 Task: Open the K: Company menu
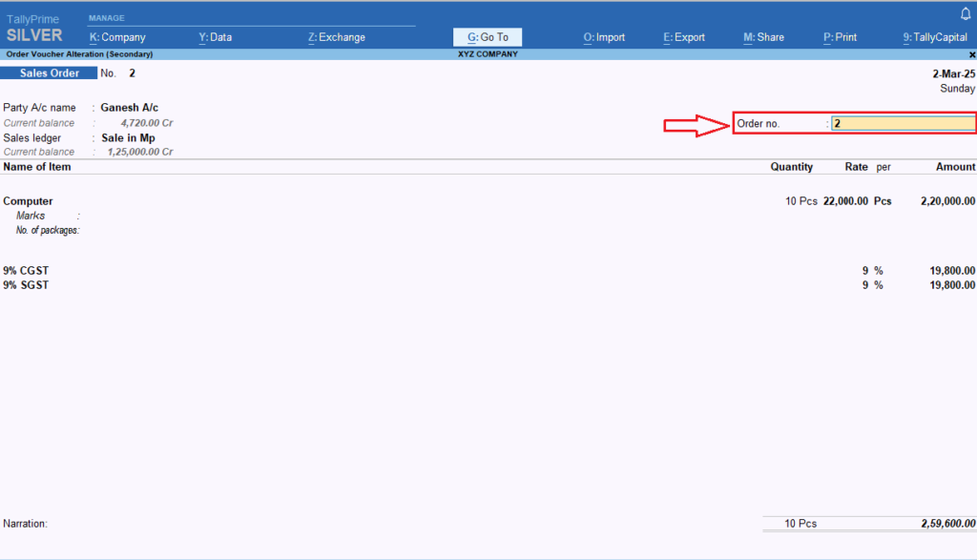(x=117, y=37)
